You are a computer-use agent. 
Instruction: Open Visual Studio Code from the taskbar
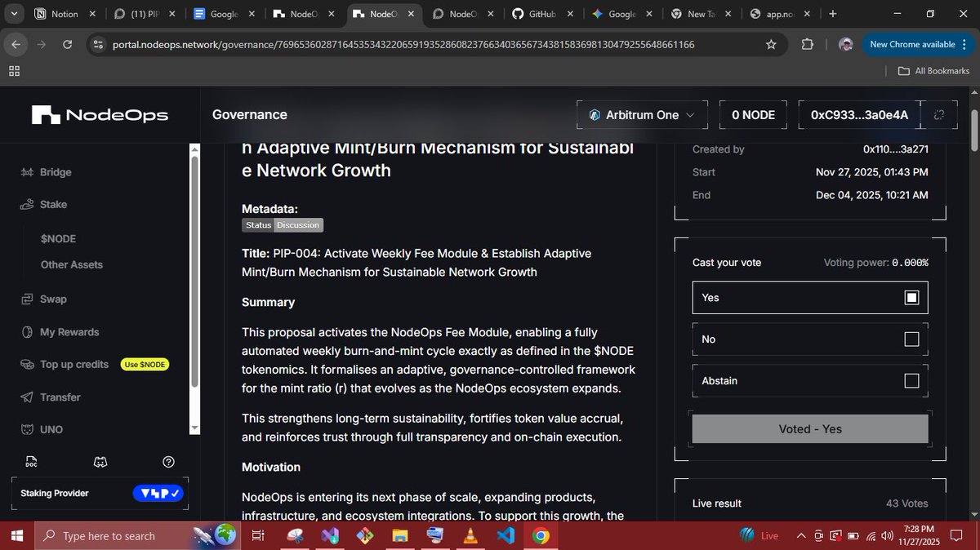[506, 536]
